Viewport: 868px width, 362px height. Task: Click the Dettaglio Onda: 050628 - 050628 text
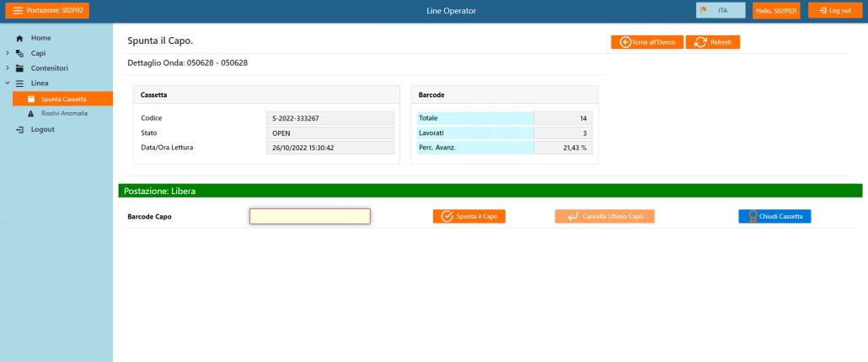[188, 63]
